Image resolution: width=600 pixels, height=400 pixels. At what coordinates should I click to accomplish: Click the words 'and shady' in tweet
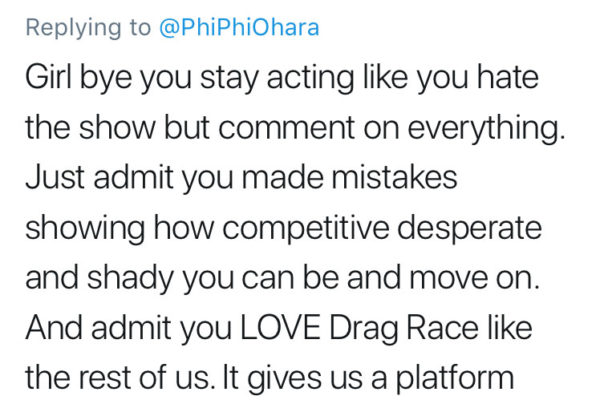click(99, 279)
